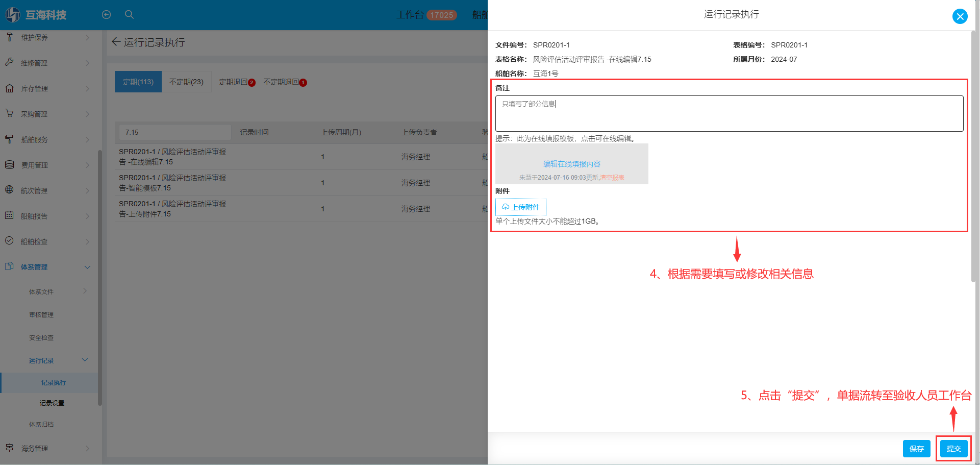The width and height of the screenshot is (980, 465).
Task: Switch to the 定期(113) tab
Action: [x=138, y=82]
